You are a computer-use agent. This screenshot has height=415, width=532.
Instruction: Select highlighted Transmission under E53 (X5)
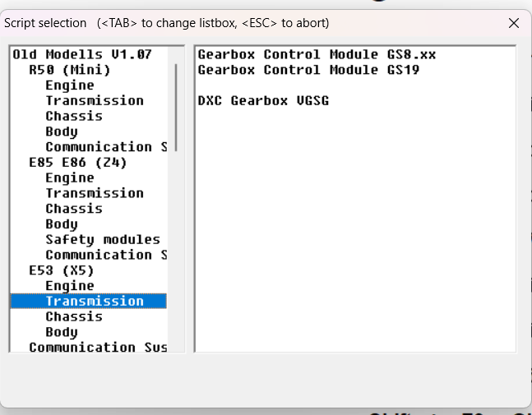(89, 301)
